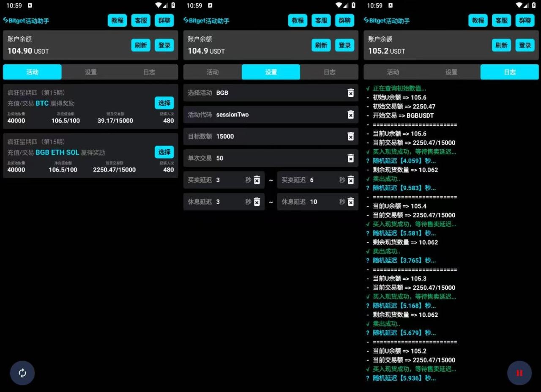The width and height of the screenshot is (541, 392).
Task: Clear the 活动代码 sessionTwo field
Action: tap(350, 115)
